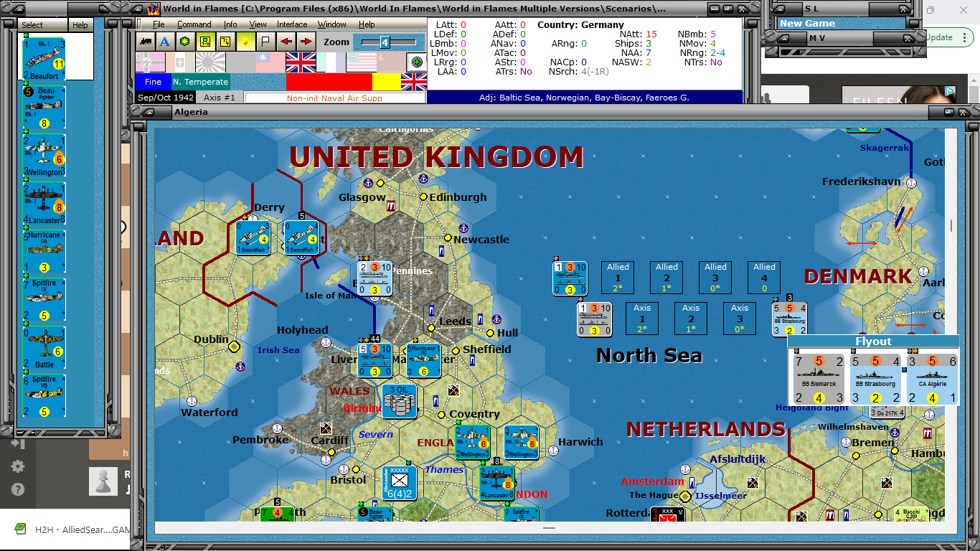980x551 pixels.
Task: Toggle the yellow unit counter toolbar button
Action: click(204, 42)
